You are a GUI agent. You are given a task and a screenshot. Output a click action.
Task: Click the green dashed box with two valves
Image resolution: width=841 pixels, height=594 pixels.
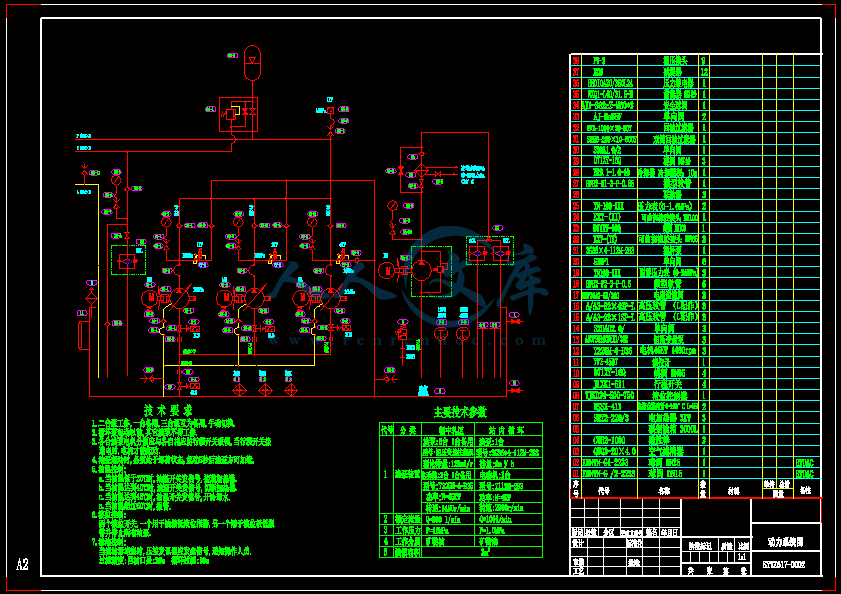tap(490, 251)
